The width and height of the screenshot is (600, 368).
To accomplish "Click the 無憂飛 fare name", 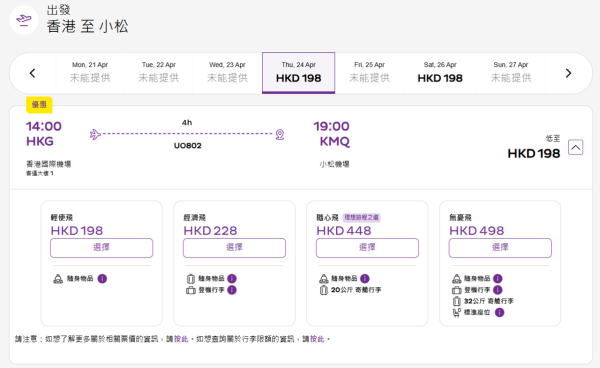I will click(460, 218).
